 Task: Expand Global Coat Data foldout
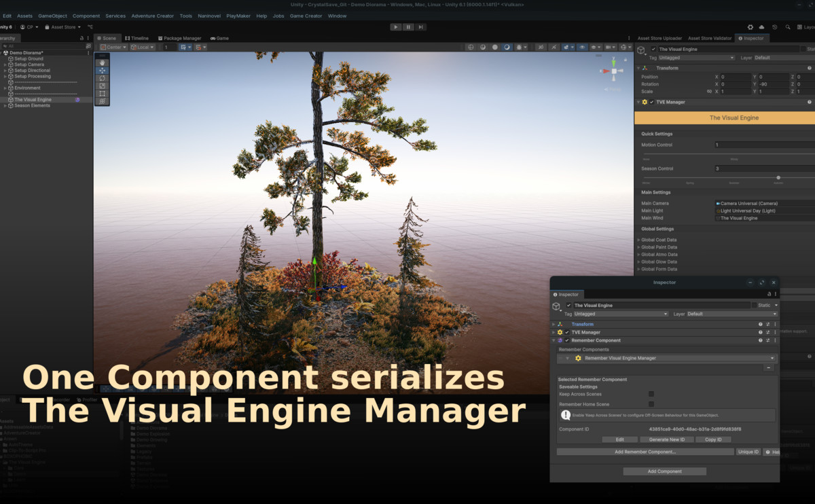638,240
